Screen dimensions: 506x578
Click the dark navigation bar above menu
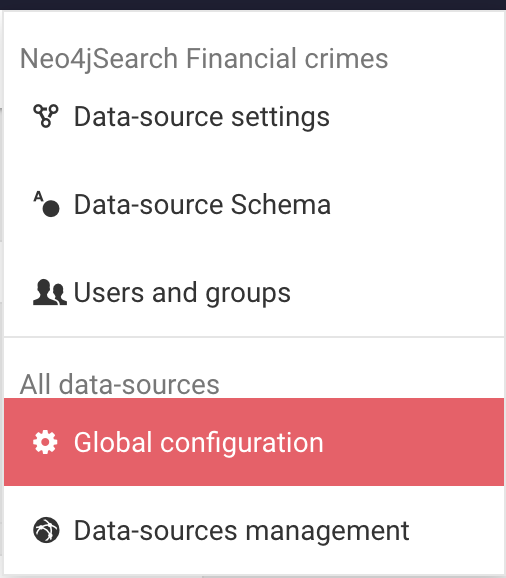tap(253, 4)
